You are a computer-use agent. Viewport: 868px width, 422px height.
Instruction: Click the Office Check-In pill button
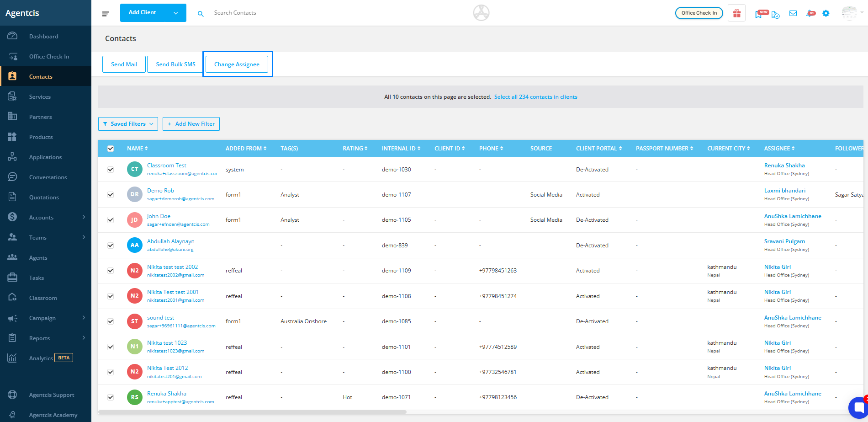click(x=699, y=13)
